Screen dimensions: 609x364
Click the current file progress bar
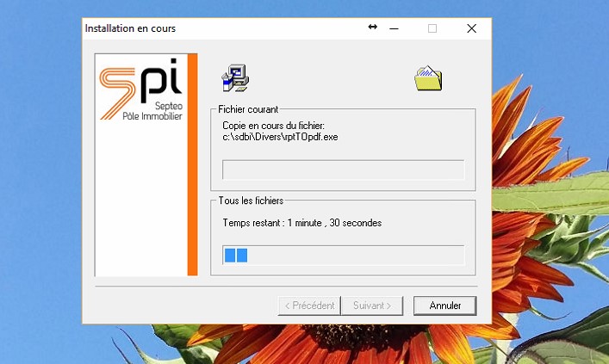344,170
